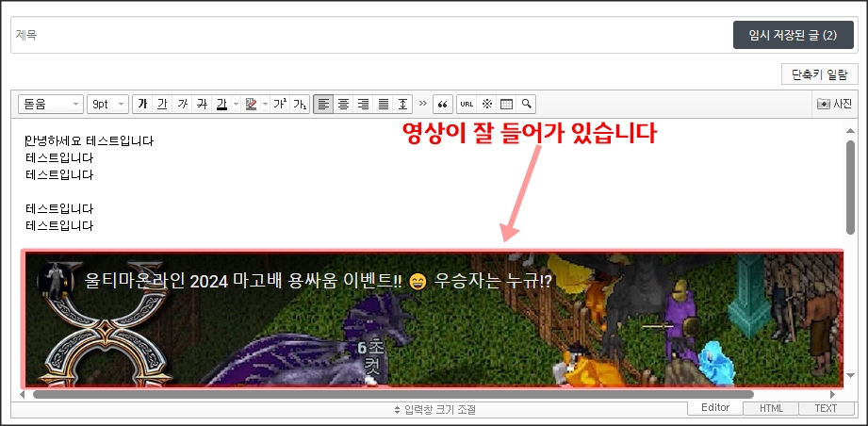Apply subscript formatting
This screenshot has width=868, height=426.
pyautogui.click(x=300, y=104)
